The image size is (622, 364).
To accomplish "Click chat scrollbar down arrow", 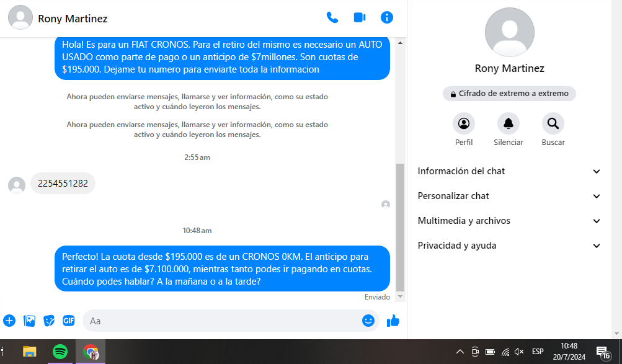I will (x=400, y=296).
